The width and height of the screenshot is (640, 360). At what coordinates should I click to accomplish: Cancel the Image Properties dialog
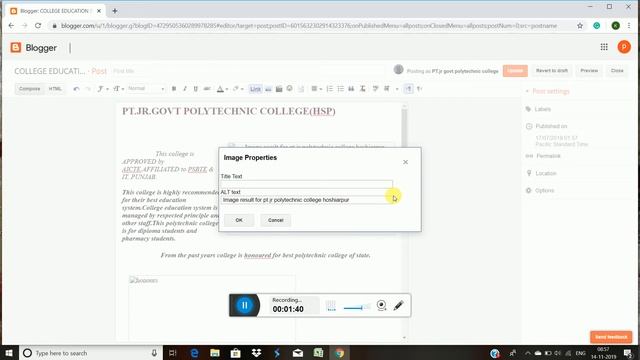click(276, 220)
